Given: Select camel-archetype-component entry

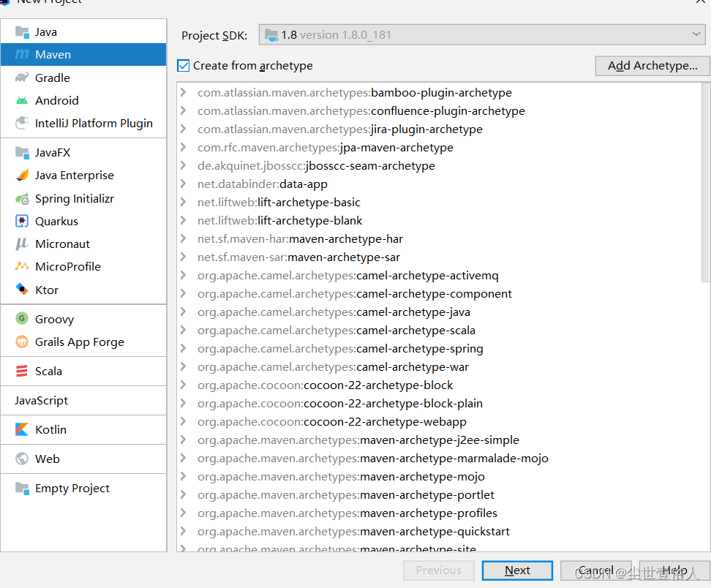Looking at the screenshot, I should (355, 293).
